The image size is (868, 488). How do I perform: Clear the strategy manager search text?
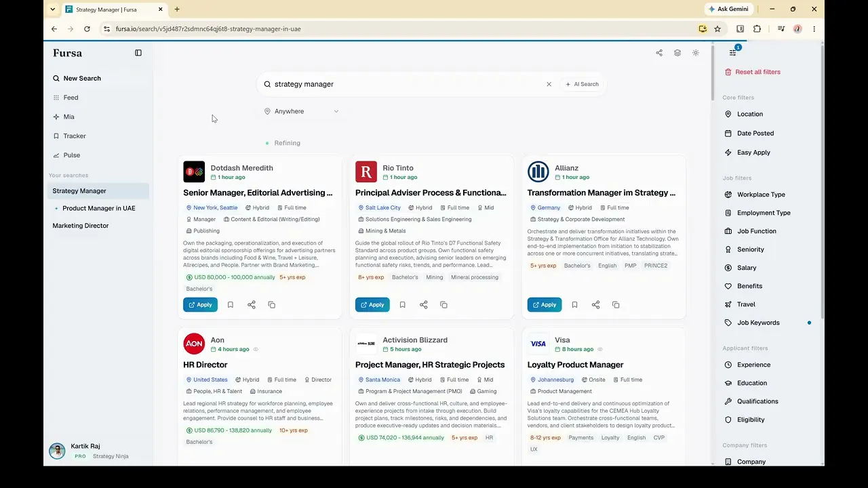(x=549, y=84)
